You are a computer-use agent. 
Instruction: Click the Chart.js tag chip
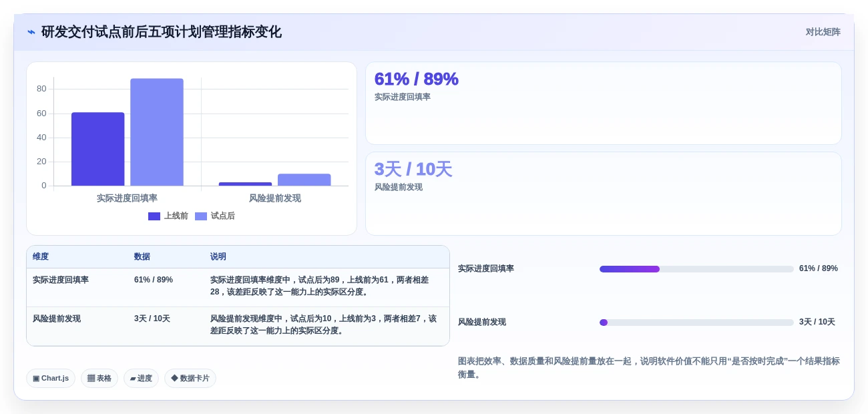tap(51, 379)
